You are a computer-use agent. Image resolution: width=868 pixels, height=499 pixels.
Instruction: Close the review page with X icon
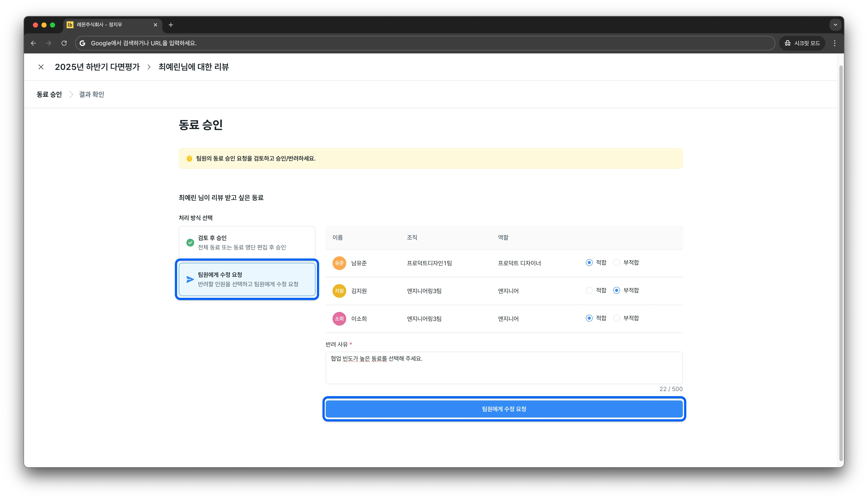[41, 67]
